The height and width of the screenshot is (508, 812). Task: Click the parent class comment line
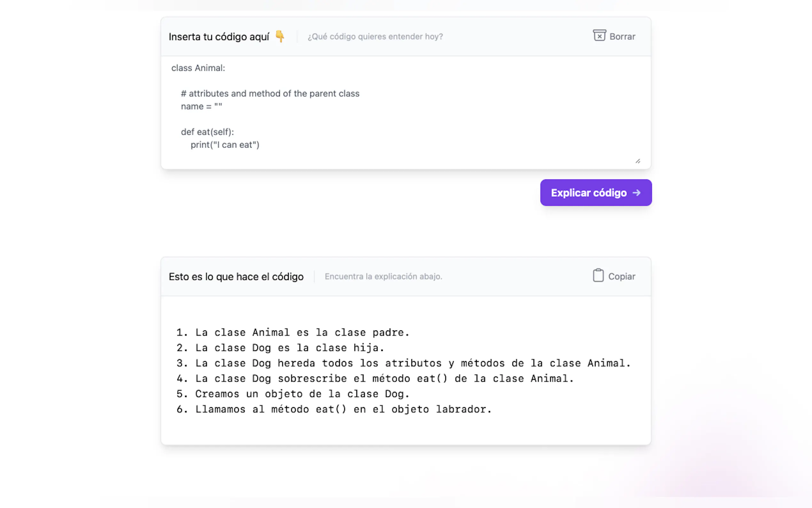coord(270,93)
